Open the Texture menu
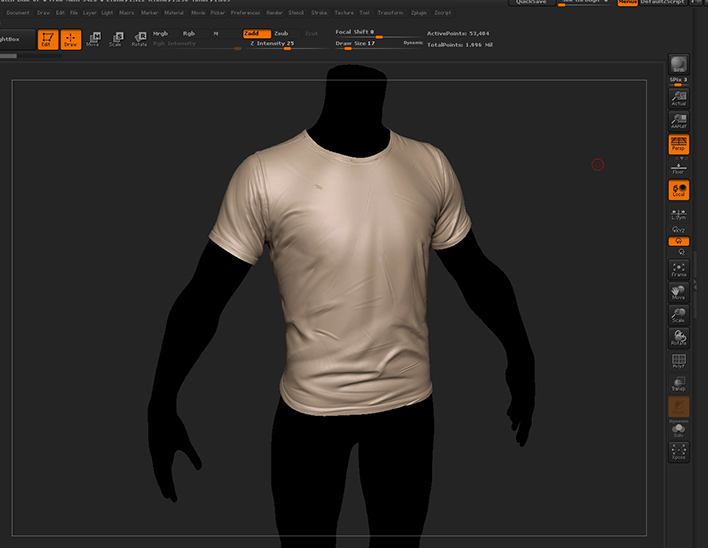 point(344,13)
